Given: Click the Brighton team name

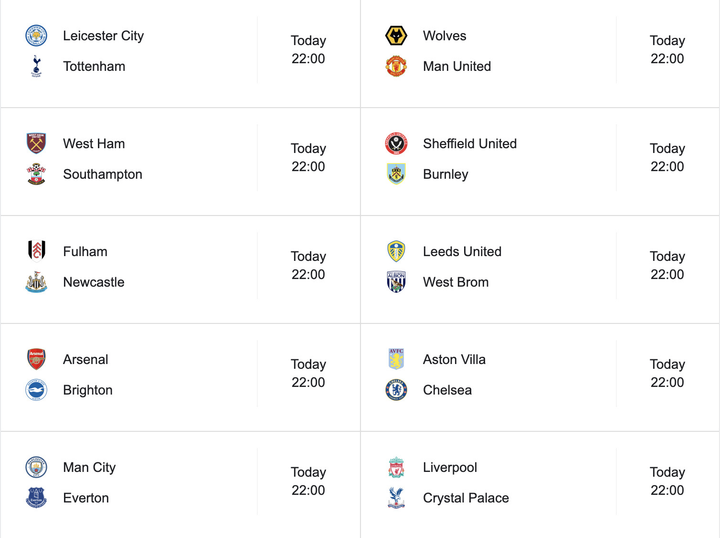Looking at the screenshot, I should (88, 390).
